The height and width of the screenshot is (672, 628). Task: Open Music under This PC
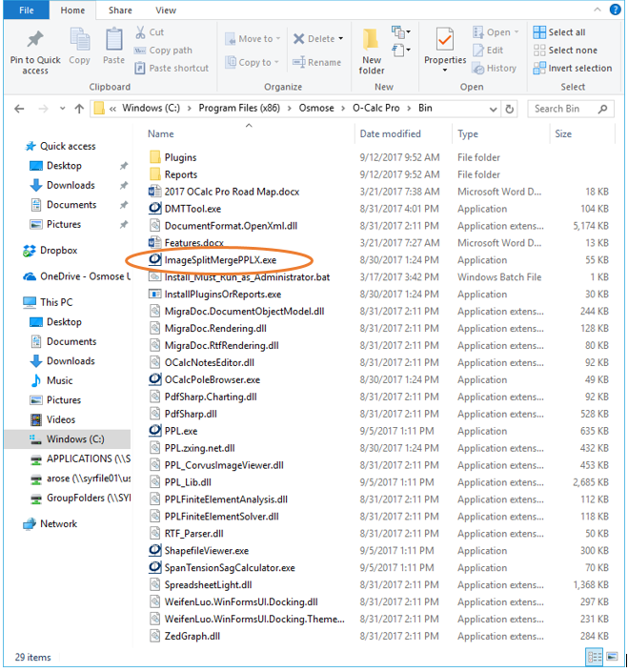[x=51, y=380]
